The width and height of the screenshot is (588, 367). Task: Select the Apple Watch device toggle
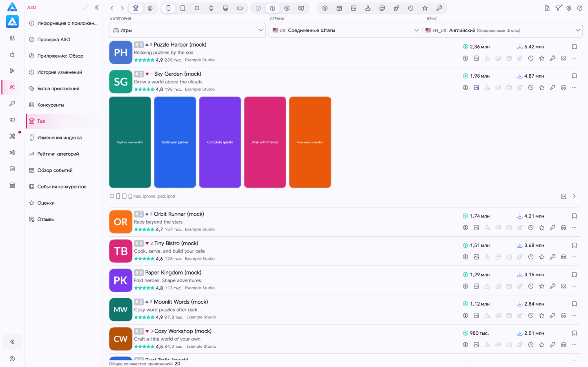211,8
